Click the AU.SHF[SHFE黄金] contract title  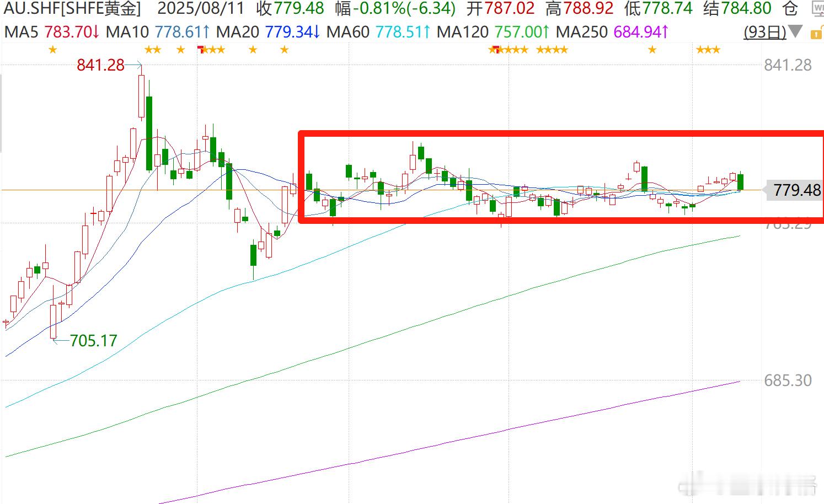(x=72, y=8)
